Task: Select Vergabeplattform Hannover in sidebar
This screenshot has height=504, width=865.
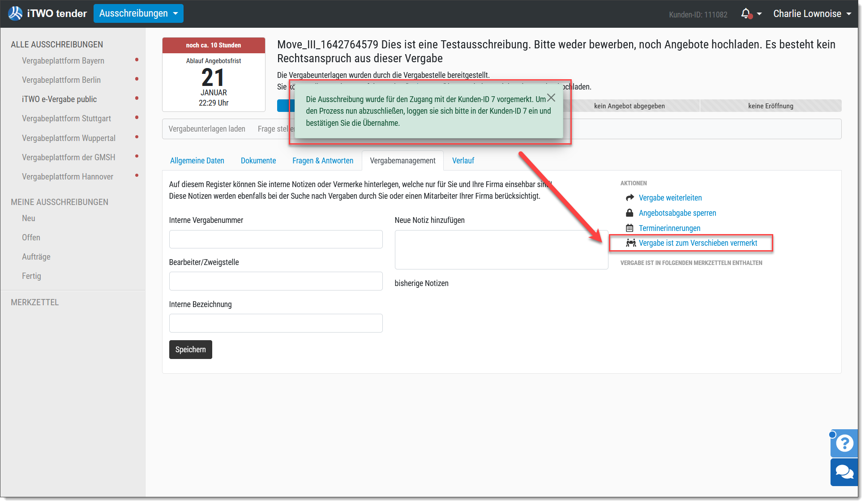Action: coord(68,176)
